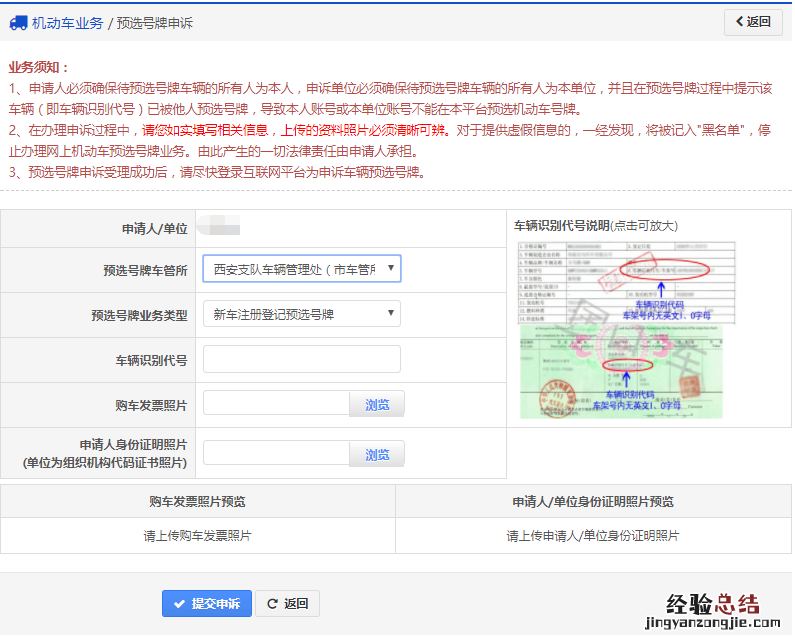
Task: Click the 购车发票照片 file path field
Action: tap(276, 404)
